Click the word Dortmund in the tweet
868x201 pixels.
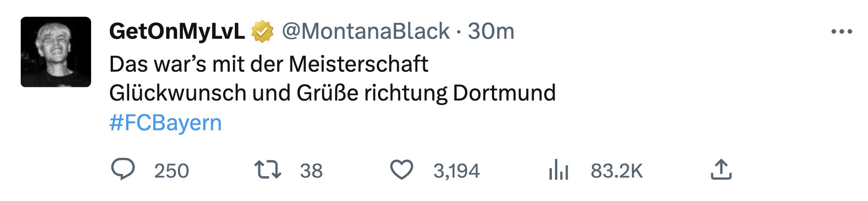point(504,93)
